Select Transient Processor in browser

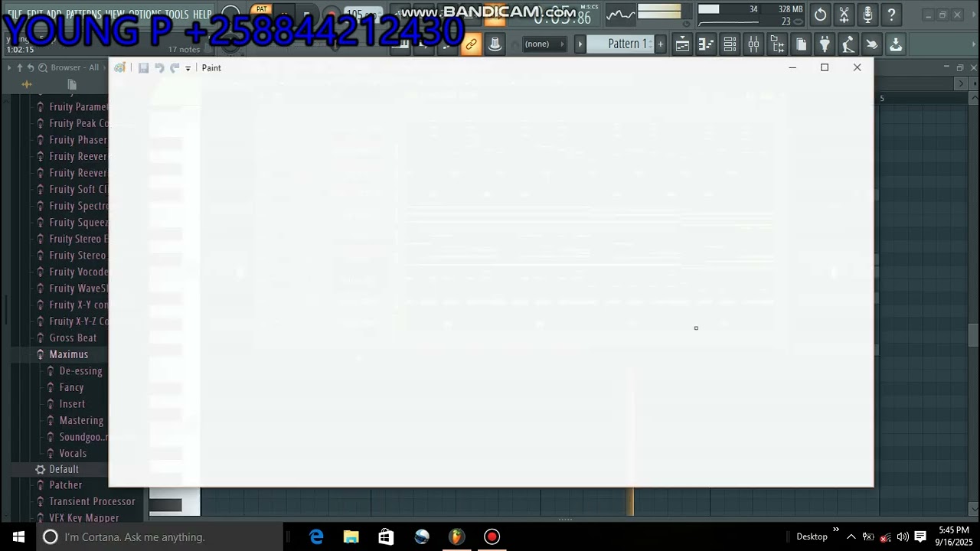point(92,501)
